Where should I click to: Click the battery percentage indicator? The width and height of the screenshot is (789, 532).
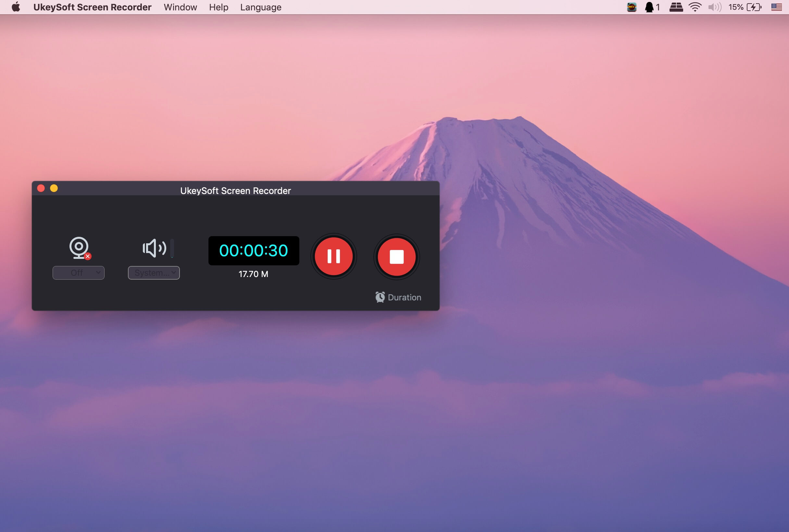[x=739, y=7]
